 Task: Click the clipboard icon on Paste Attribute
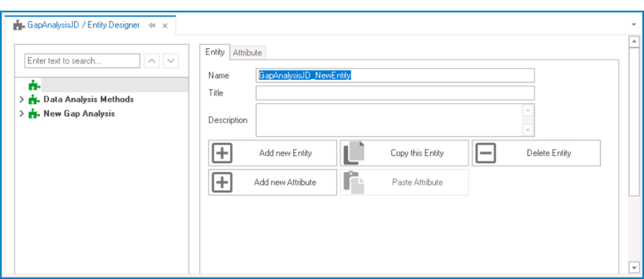(x=354, y=182)
